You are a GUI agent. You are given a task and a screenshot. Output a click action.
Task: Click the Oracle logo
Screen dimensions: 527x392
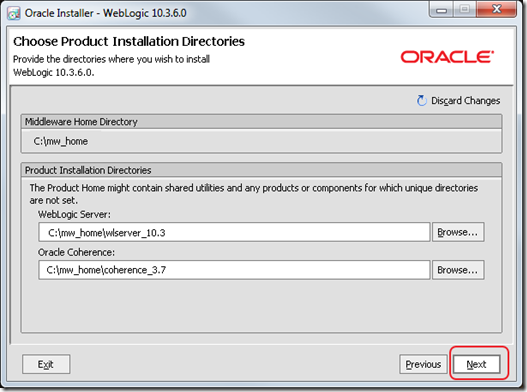[447, 57]
